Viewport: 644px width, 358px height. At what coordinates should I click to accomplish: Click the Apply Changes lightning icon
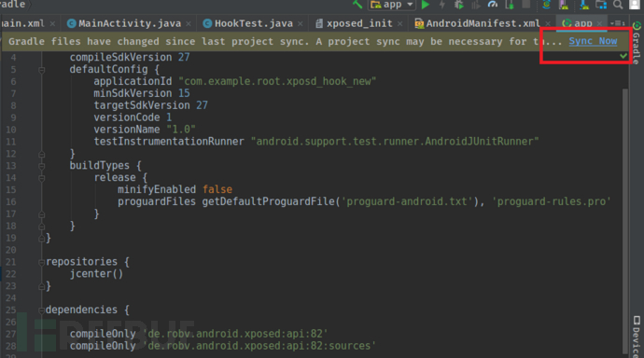[x=442, y=5]
